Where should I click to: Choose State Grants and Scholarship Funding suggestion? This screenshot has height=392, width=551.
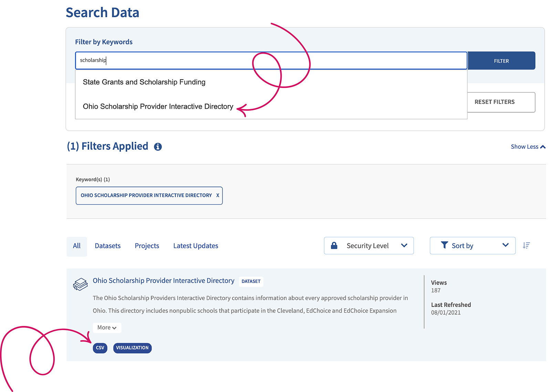pyautogui.click(x=144, y=82)
